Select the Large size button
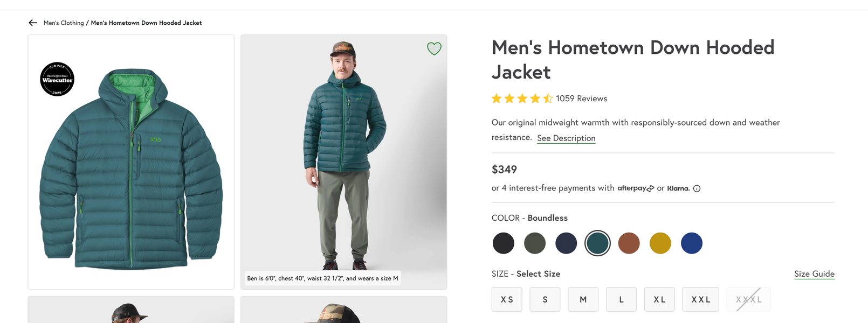 tap(621, 299)
